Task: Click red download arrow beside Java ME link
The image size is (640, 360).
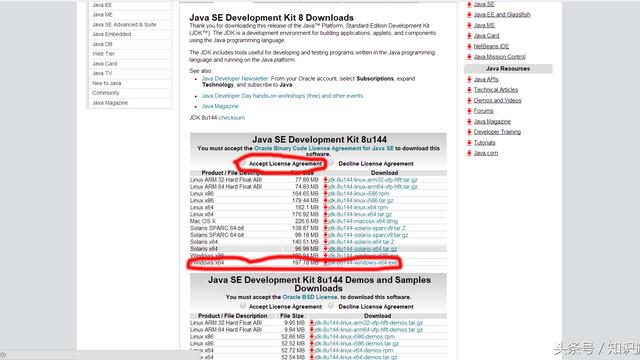Action: click(x=469, y=25)
